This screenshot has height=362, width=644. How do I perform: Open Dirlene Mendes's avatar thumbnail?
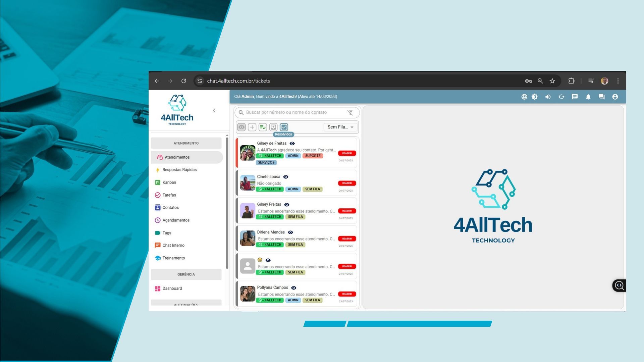248,238
